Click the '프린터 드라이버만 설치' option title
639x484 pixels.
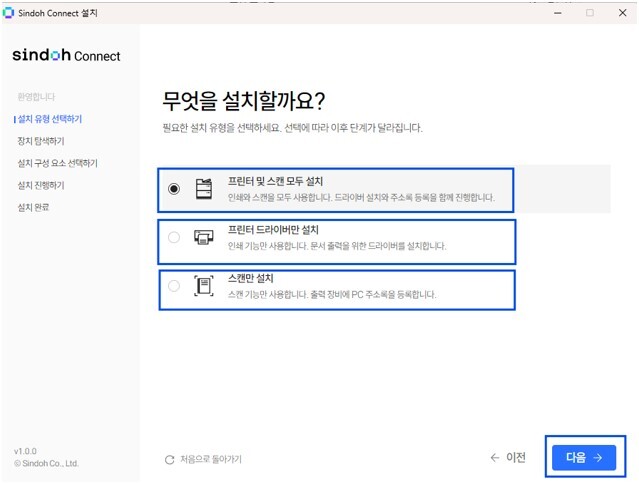pos(273,230)
